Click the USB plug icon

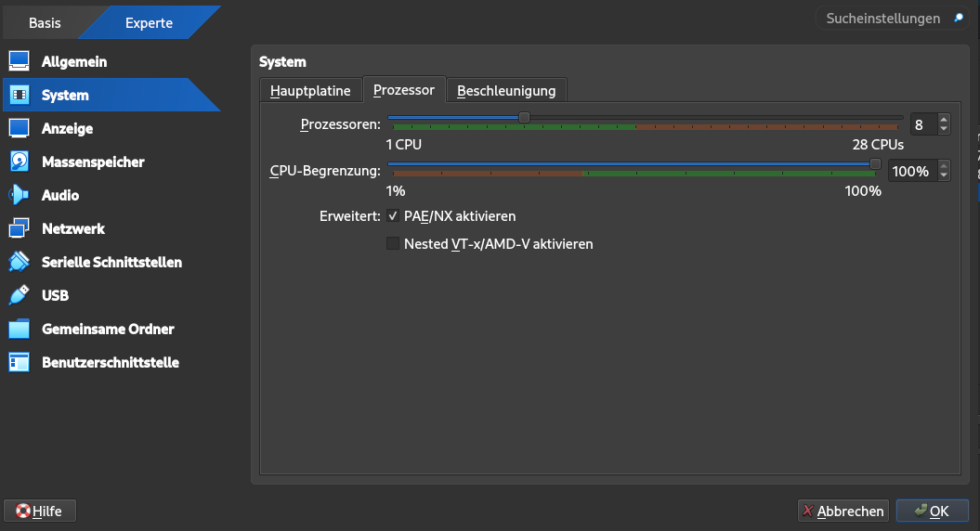19,295
